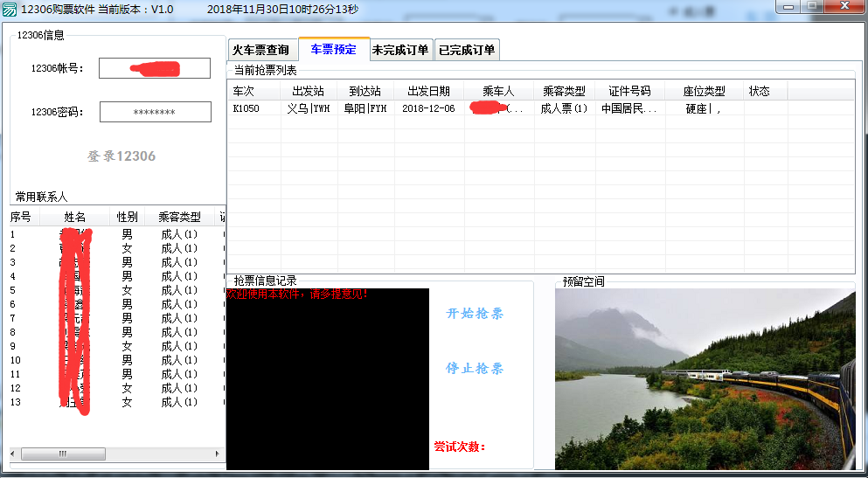
Task: Switch to the 火车票查询 tab
Action: (260, 50)
